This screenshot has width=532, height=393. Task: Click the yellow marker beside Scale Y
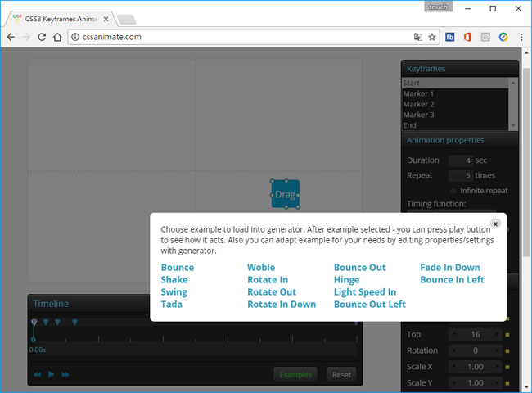[507, 383]
